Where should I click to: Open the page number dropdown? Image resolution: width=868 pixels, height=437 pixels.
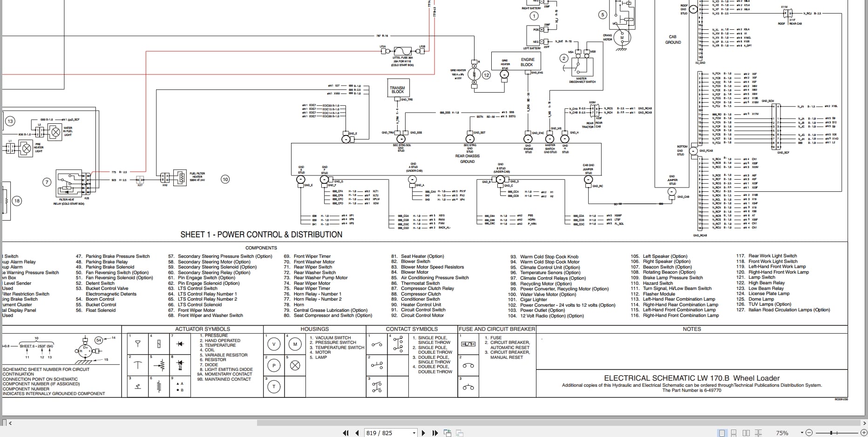click(x=414, y=433)
